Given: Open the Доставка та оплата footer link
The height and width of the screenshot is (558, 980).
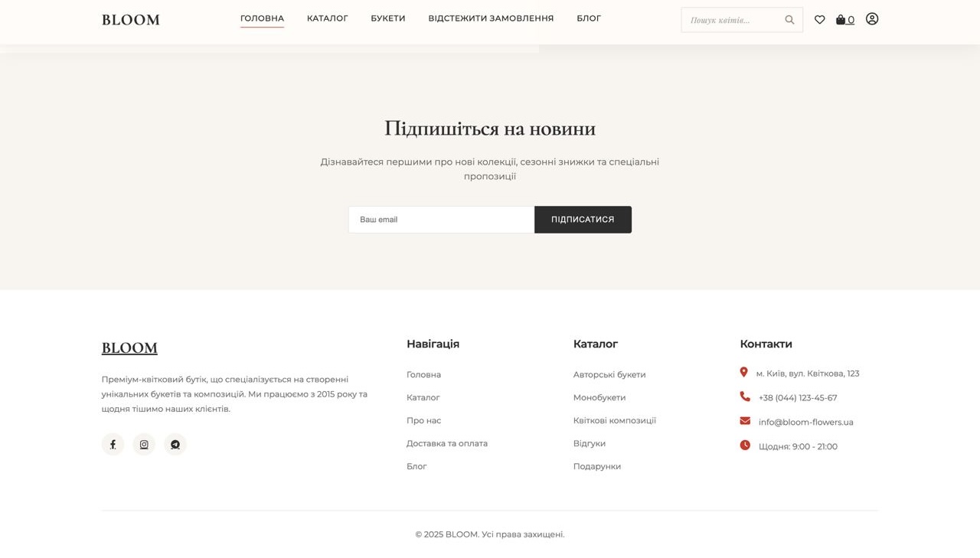Looking at the screenshot, I should click(x=447, y=443).
